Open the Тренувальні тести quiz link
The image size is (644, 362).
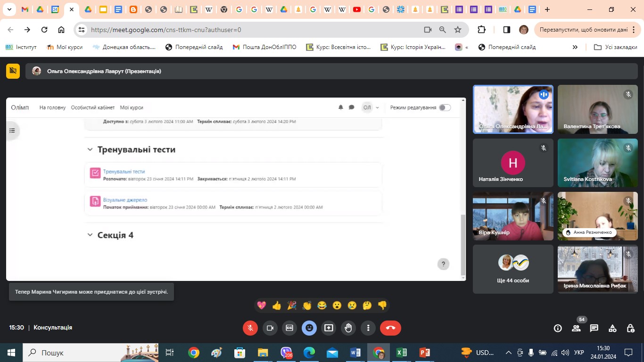point(124,172)
